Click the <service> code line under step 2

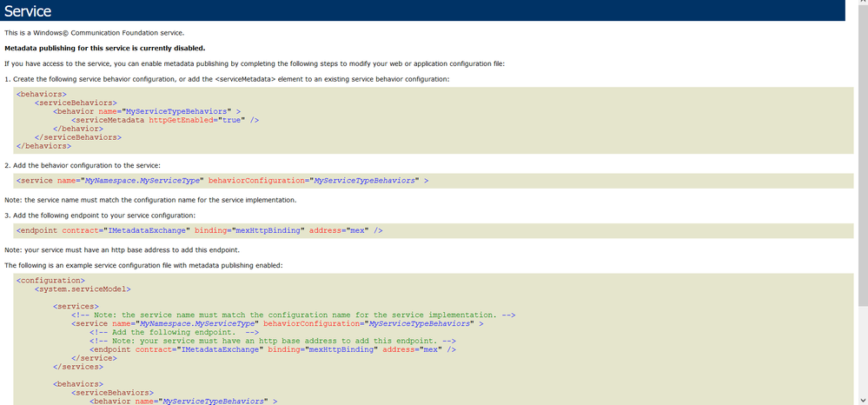(x=222, y=181)
